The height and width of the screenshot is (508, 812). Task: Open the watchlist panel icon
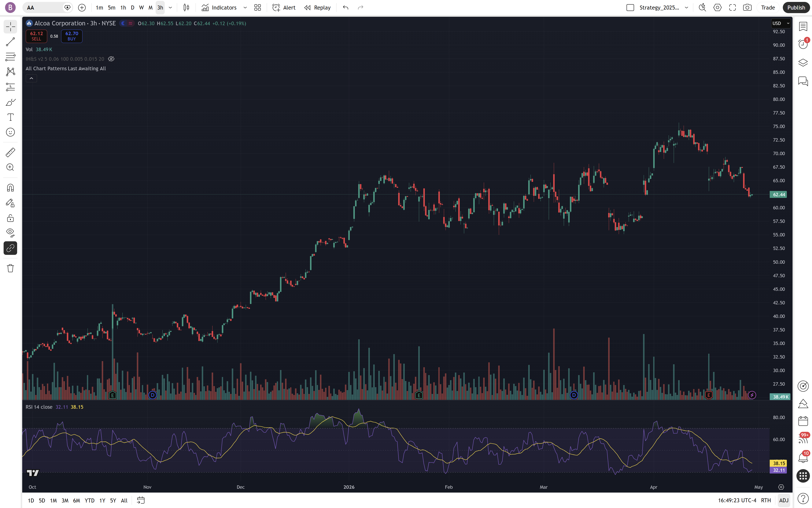coord(803,26)
